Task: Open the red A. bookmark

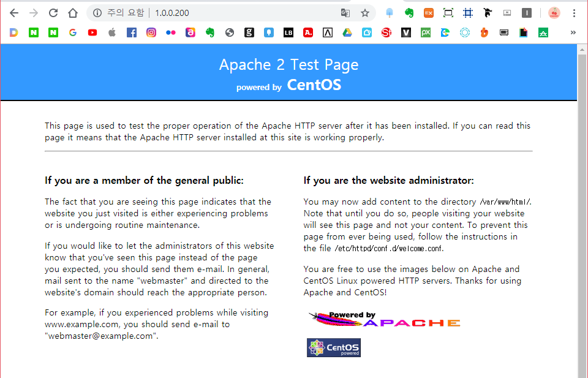Action: coord(308,32)
